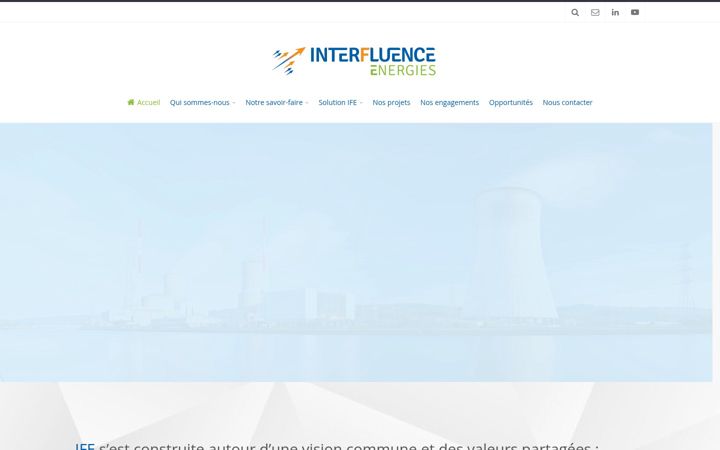Visit the Nos engagements page
Viewport: 720px width, 450px height.
click(x=450, y=102)
